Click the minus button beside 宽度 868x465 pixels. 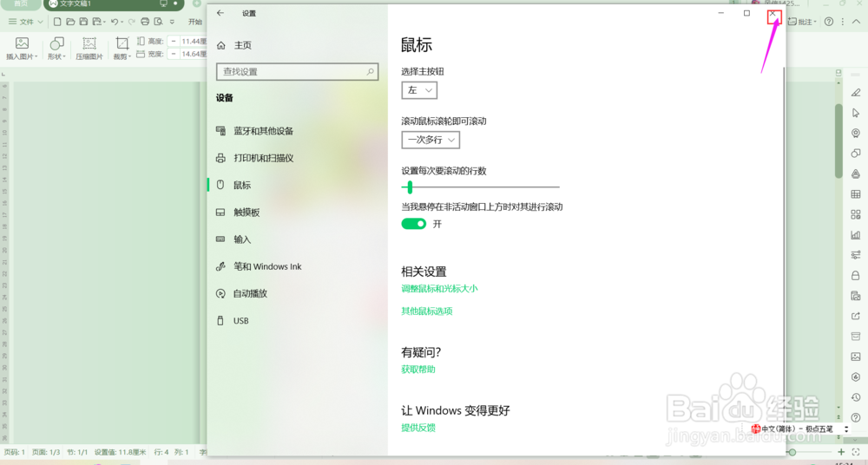174,54
